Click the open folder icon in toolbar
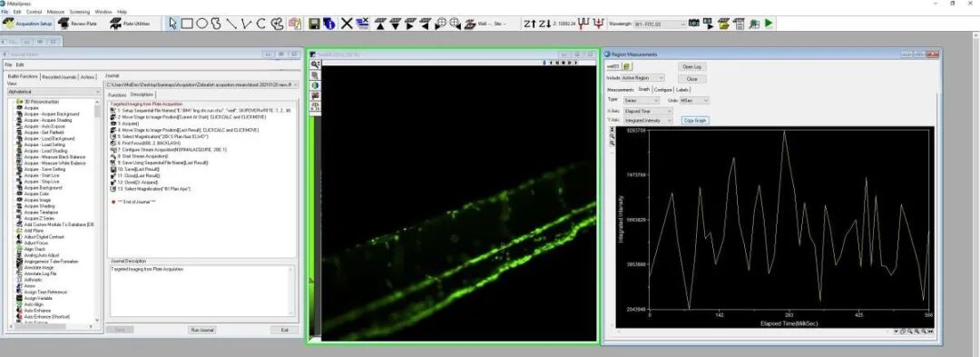 pos(724,24)
